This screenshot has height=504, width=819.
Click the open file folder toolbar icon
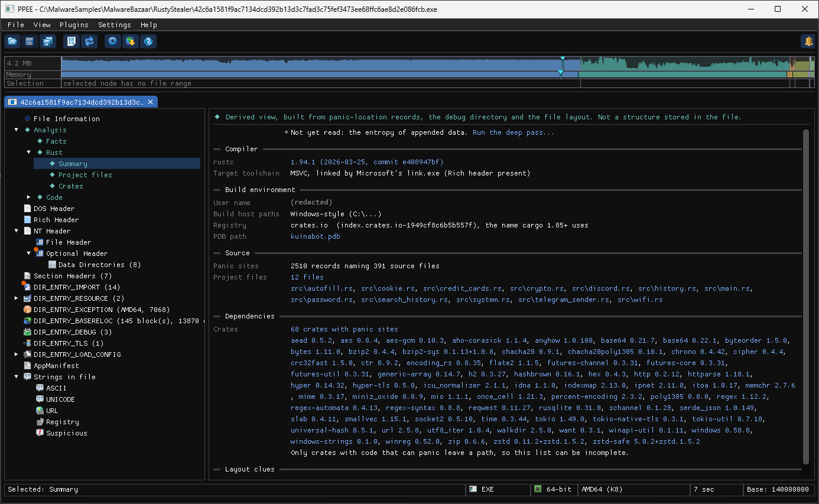12,41
